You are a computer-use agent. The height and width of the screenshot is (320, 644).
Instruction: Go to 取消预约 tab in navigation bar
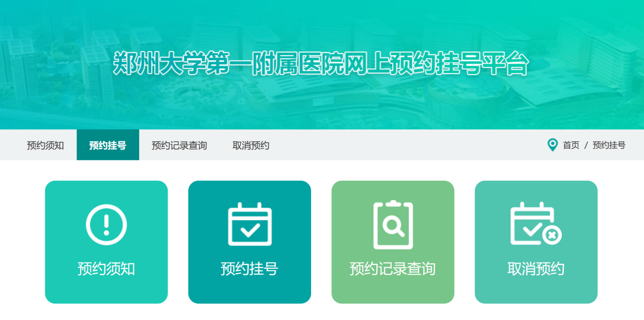[x=251, y=145]
